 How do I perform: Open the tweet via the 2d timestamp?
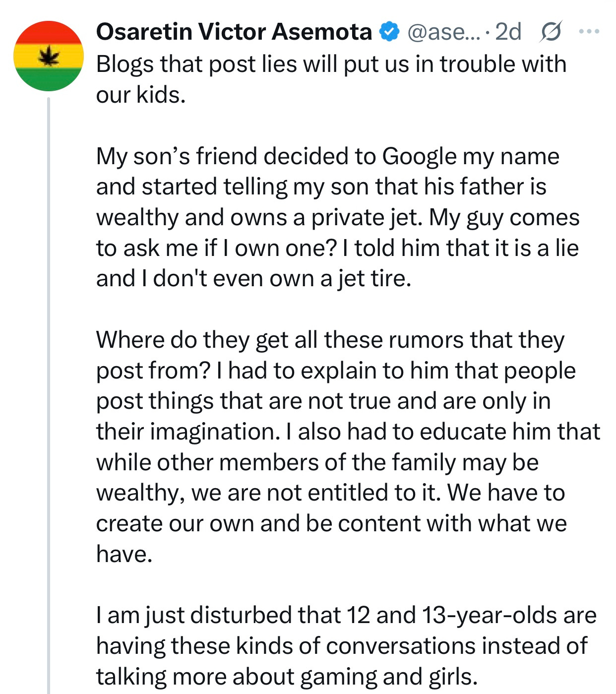pyautogui.click(x=508, y=32)
